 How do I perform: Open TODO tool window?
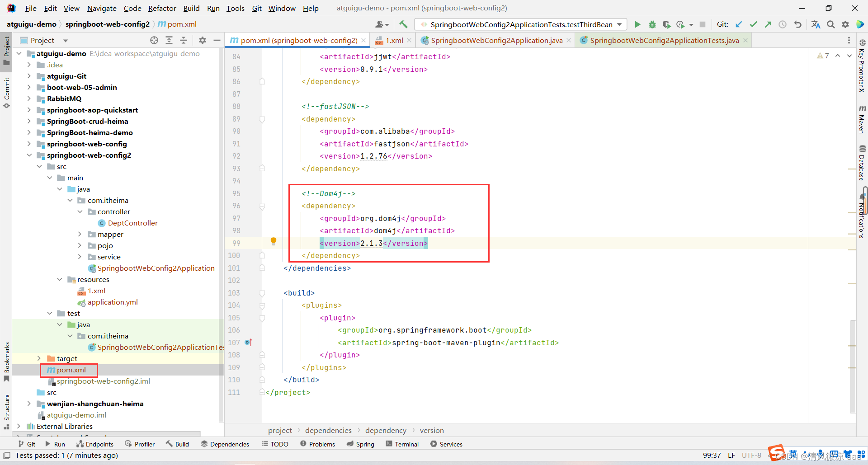[x=275, y=444]
